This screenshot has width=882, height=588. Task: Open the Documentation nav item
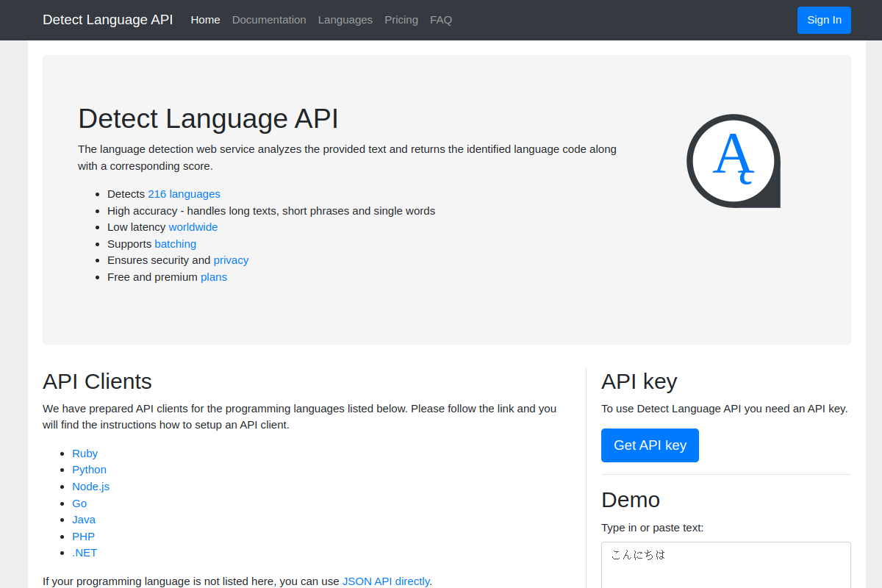[269, 20]
